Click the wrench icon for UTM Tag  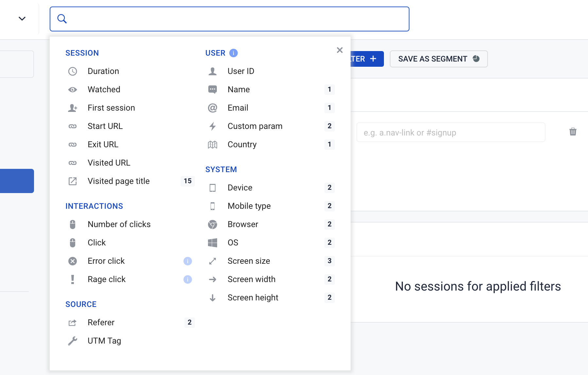[73, 341]
